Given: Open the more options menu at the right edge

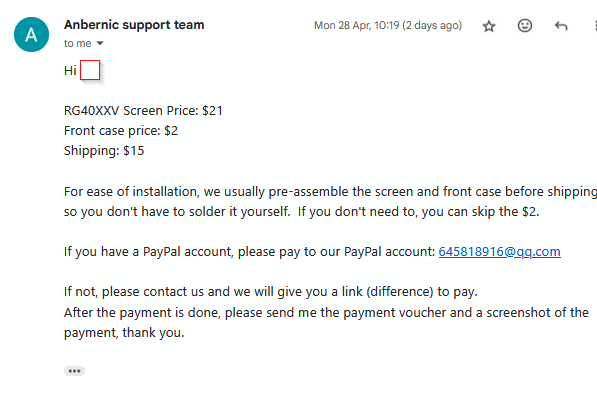Looking at the screenshot, I should 595,26.
